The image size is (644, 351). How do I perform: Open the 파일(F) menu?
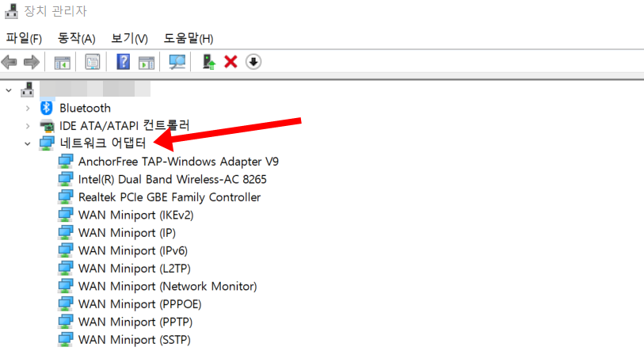point(24,39)
